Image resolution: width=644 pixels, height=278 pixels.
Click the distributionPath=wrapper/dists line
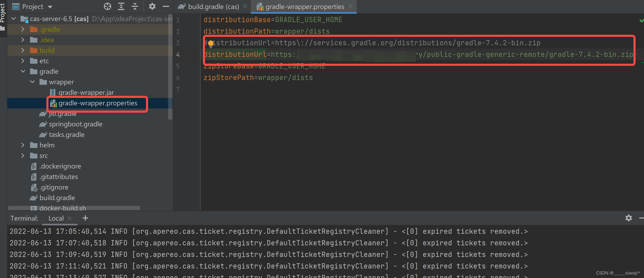pos(266,31)
